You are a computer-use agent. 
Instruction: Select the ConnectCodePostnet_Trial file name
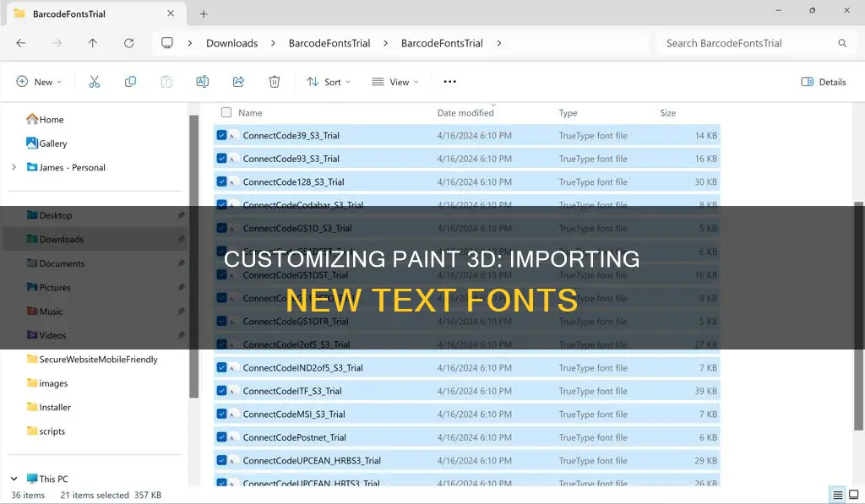click(x=295, y=437)
